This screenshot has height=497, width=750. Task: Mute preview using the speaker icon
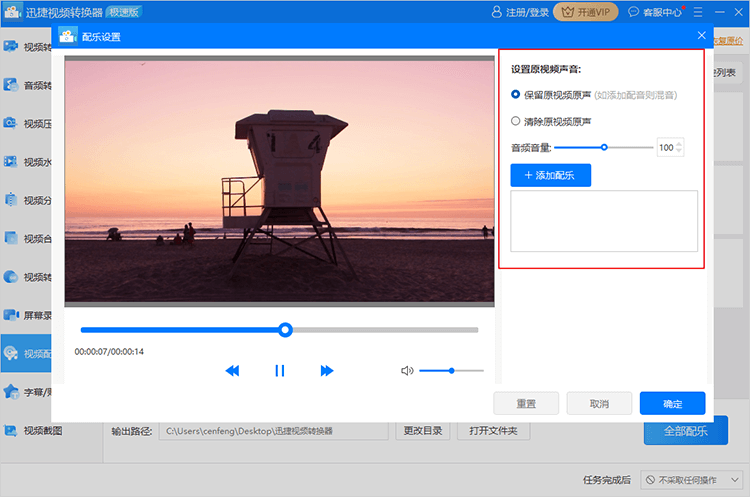click(x=407, y=371)
